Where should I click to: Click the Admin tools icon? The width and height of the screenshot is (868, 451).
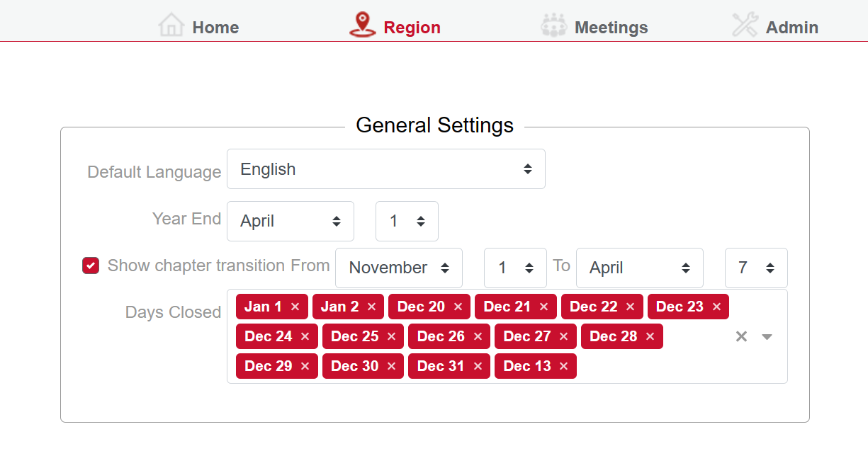(x=745, y=25)
